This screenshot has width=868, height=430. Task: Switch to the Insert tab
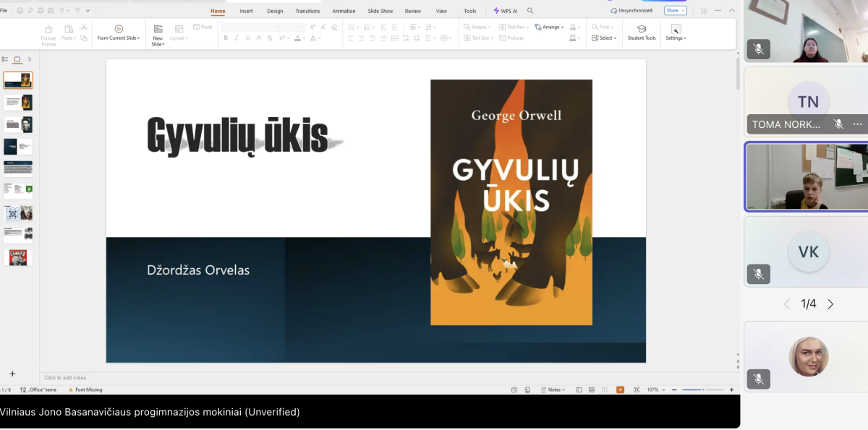[246, 11]
